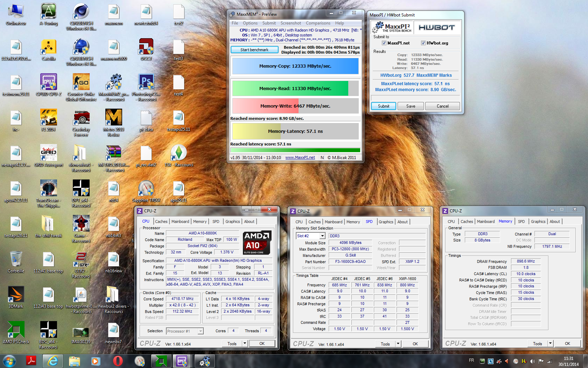Select the GTR2 Raccourci icon
This screenshot has height=368, width=588.
pos(81,265)
